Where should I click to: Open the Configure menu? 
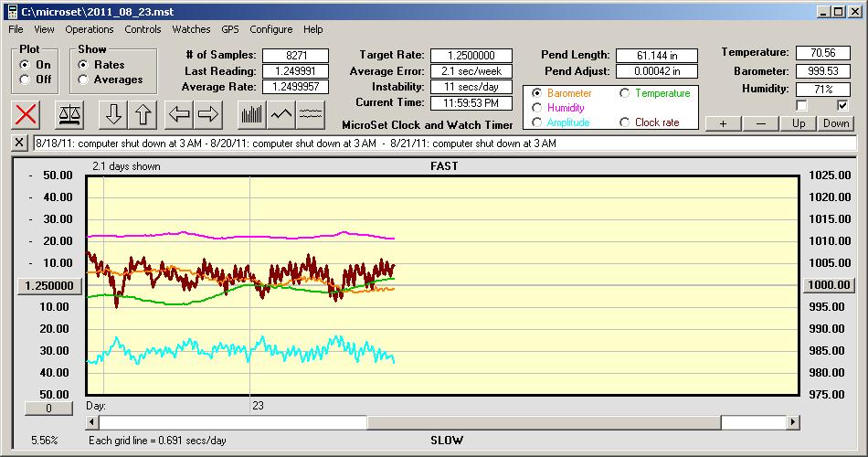[270, 29]
